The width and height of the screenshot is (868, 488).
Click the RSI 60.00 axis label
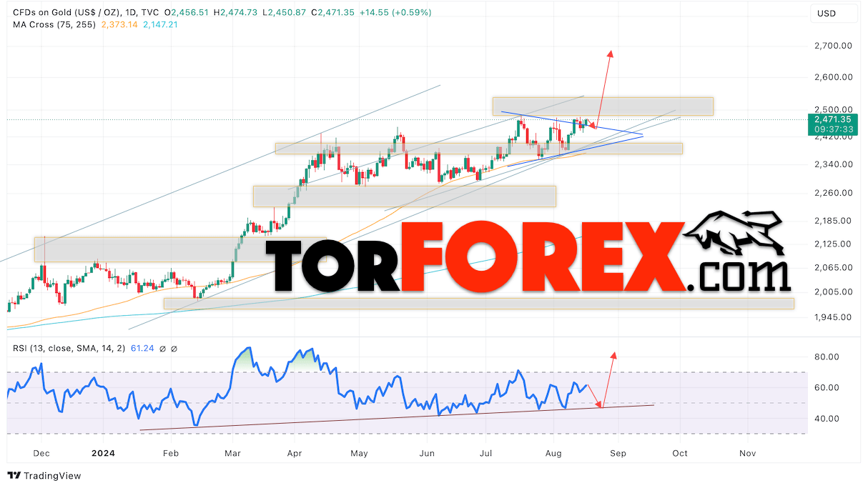(x=827, y=388)
